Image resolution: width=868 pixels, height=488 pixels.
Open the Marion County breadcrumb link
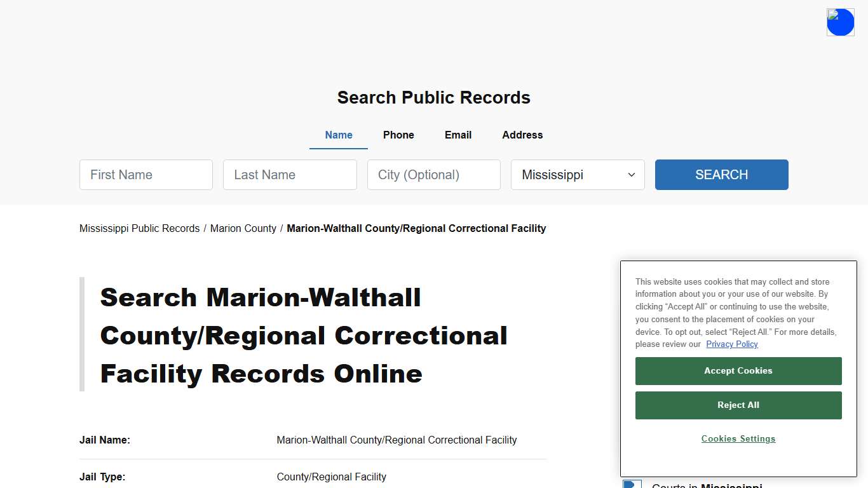tap(243, 228)
